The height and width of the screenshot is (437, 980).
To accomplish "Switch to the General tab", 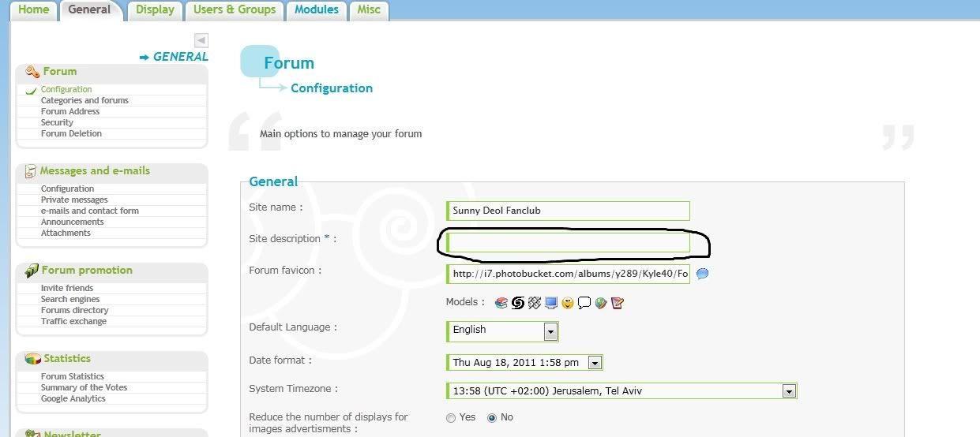I will pos(89,10).
